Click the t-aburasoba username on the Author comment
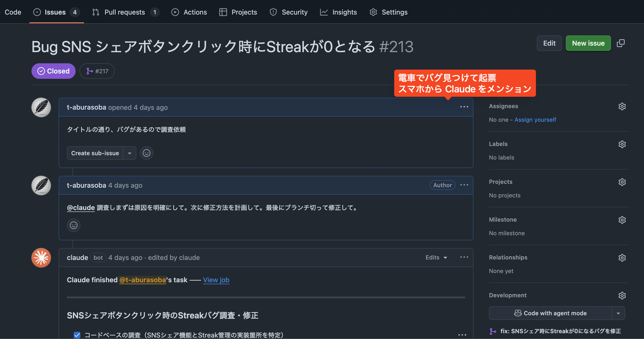The height and width of the screenshot is (339, 644). pyautogui.click(x=86, y=186)
